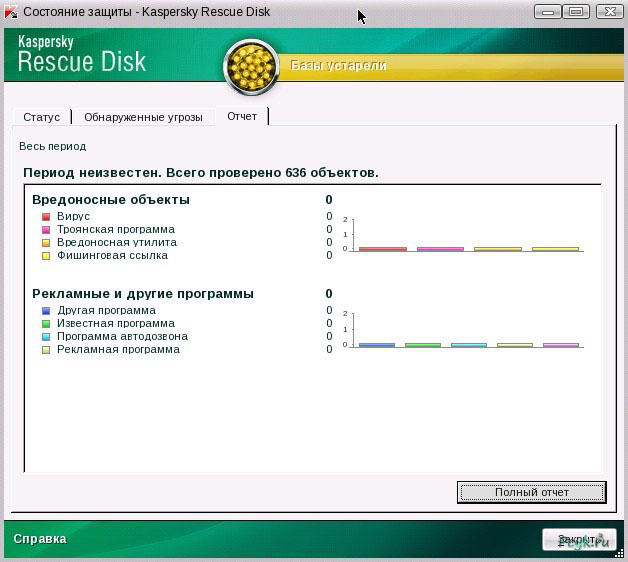Minimize the Kaspersky Rescue Disk window

click(548, 12)
